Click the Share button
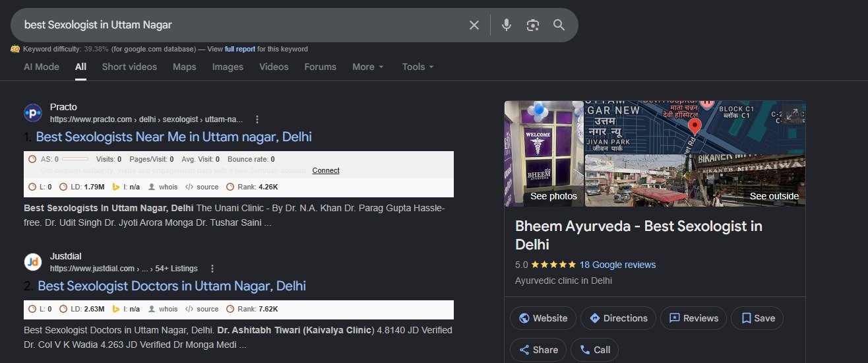Screen dimensions: 868x363 538,350
